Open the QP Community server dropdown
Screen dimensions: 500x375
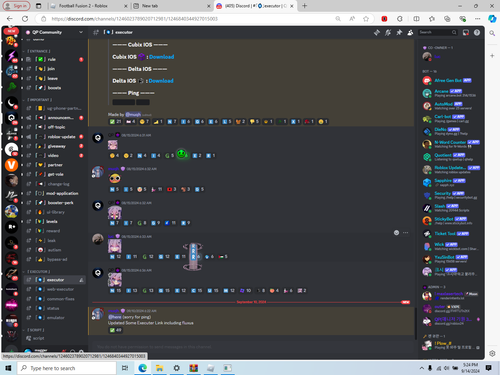tap(54, 32)
